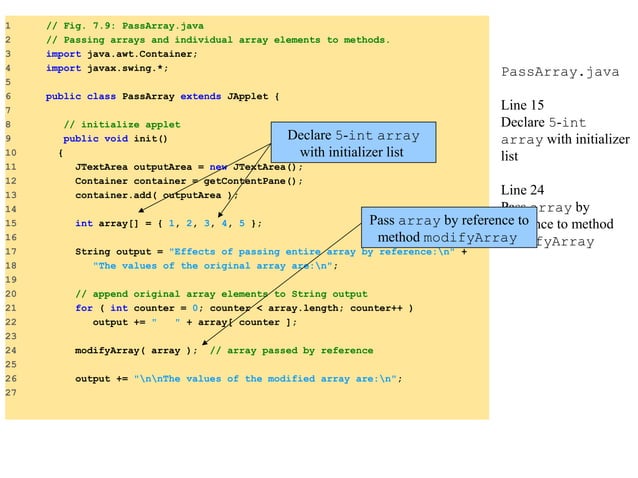Click the line with "The values of the modified array are"
The image size is (638, 478).
tap(239, 379)
